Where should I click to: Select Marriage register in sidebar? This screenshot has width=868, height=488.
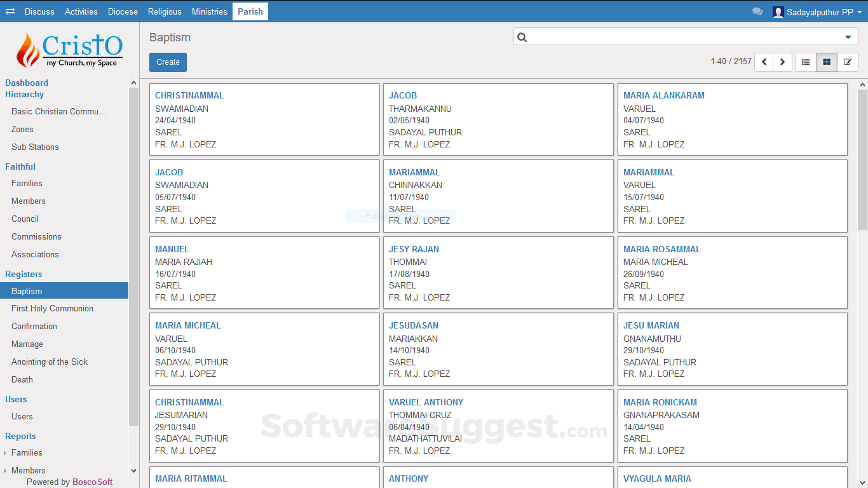(27, 344)
